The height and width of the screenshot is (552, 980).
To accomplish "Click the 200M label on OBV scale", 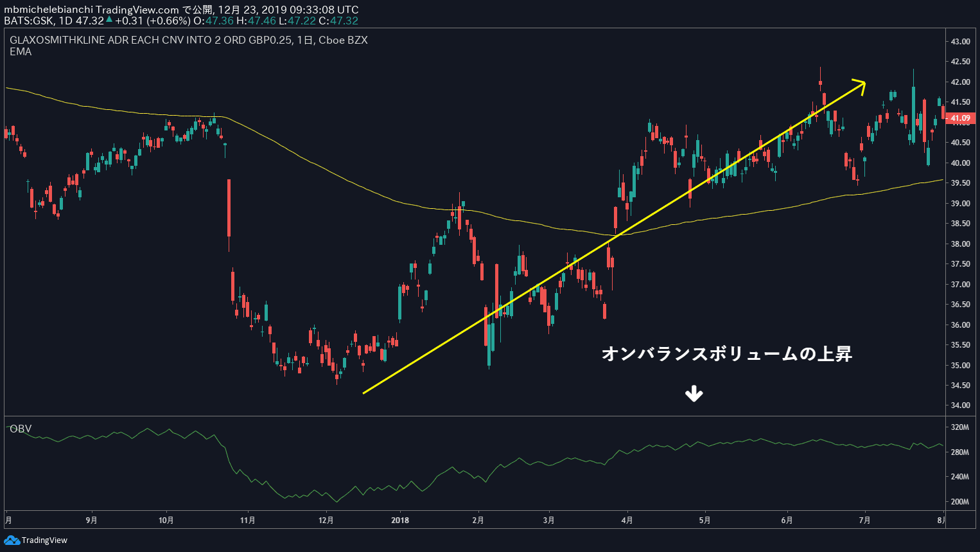I will [x=959, y=502].
